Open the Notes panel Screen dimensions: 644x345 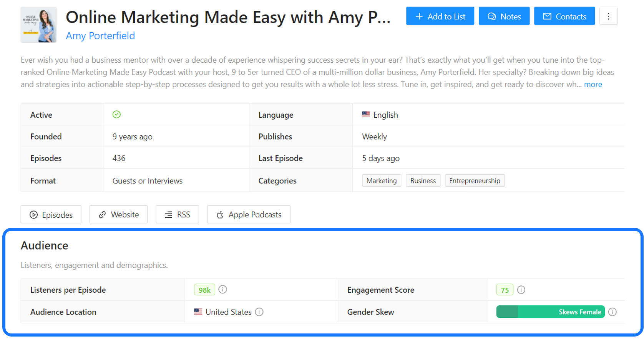point(504,16)
